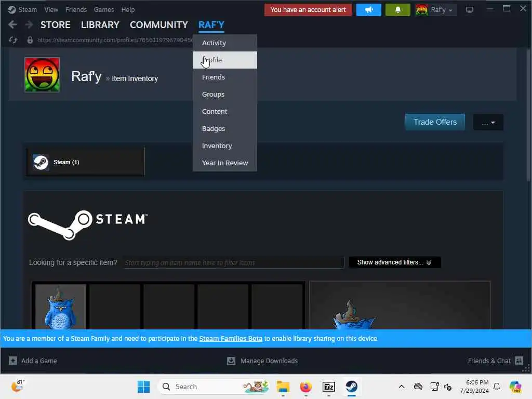Click the forward navigation arrow
This screenshot has height=399, width=532.
[x=29, y=24]
